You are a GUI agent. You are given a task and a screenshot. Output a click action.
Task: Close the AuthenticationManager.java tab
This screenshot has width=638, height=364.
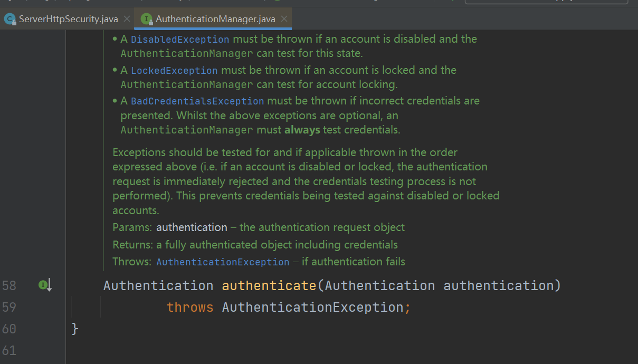284,19
